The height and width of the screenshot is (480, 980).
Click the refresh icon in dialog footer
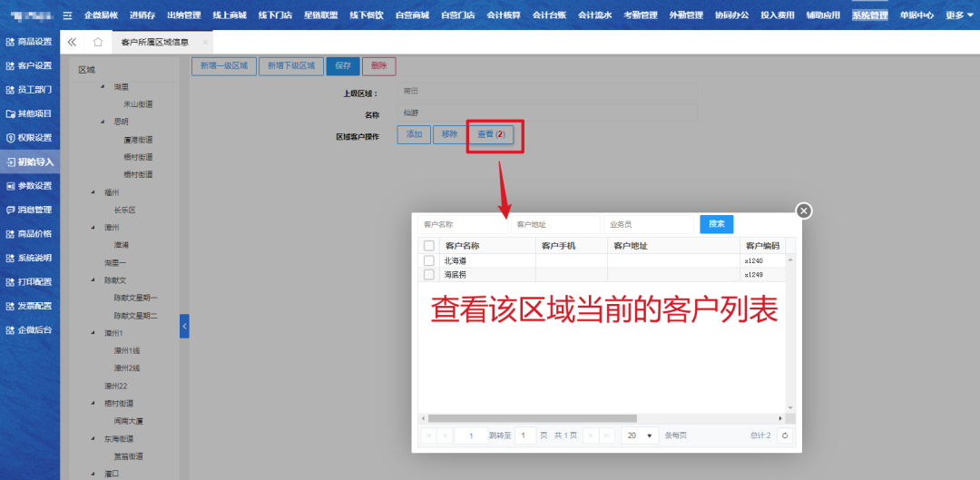785,436
